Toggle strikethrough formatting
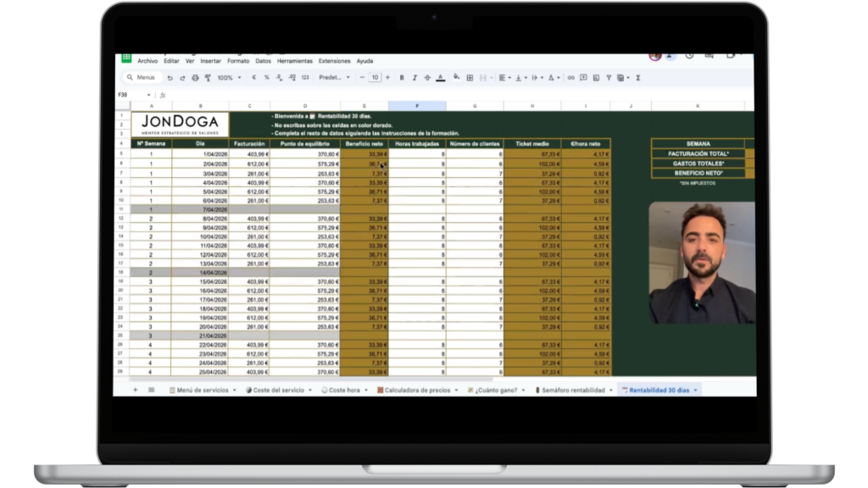The image size is (868, 488). pos(427,78)
